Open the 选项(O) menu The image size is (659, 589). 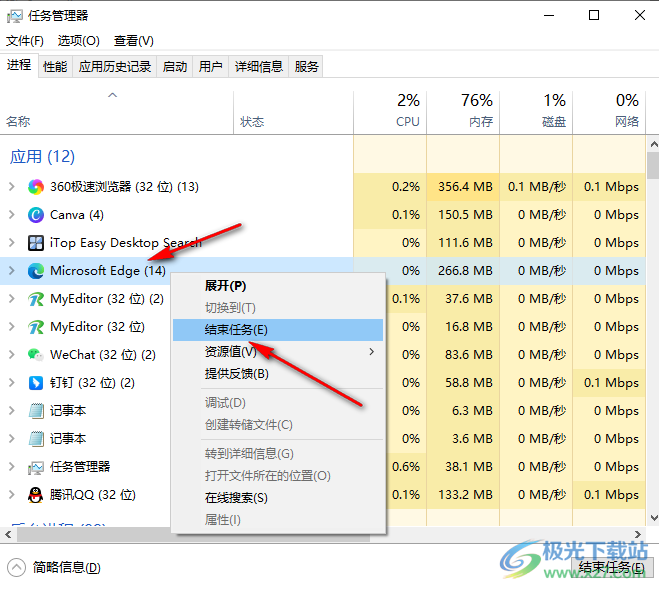click(79, 41)
